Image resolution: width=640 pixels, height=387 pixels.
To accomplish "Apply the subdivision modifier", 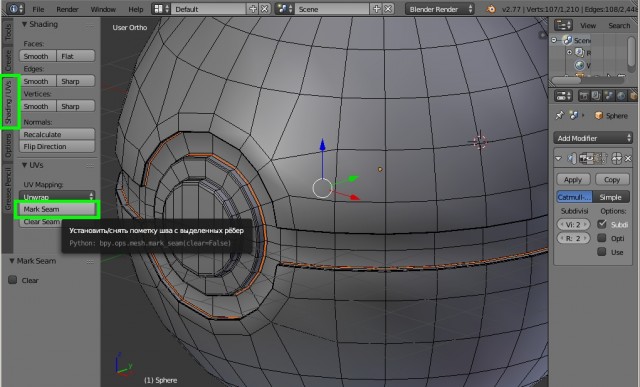I will coord(573,179).
